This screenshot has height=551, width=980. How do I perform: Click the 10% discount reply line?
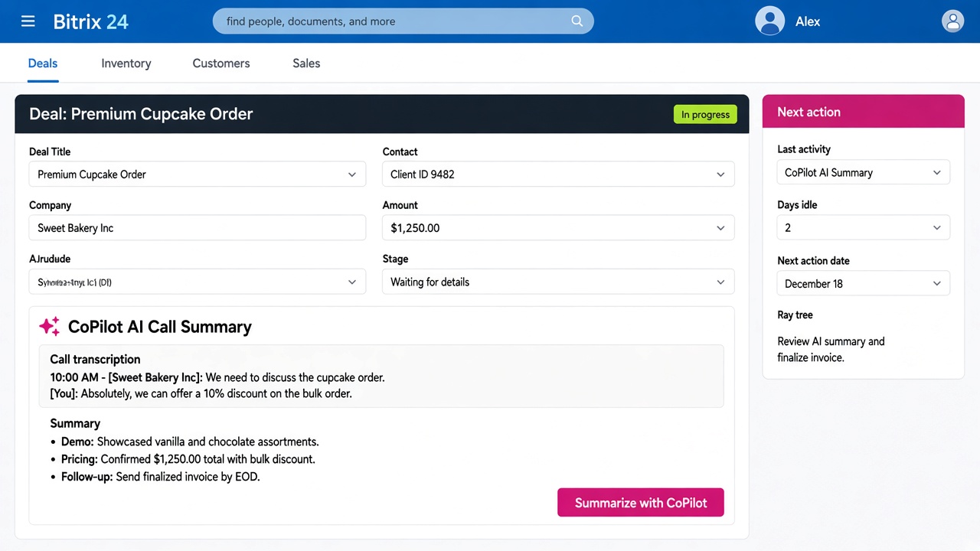(x=201, y=393)
